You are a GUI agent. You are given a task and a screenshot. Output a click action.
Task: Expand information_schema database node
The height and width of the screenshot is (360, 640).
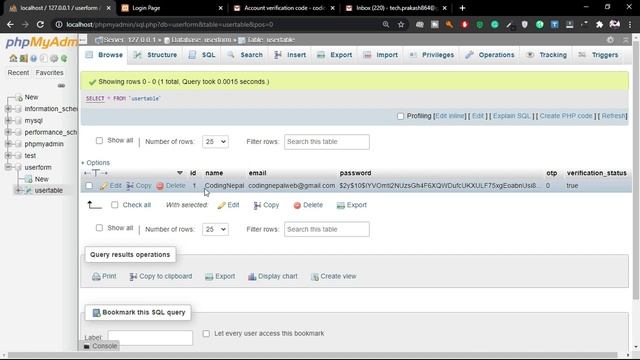[x=8, y=109]
